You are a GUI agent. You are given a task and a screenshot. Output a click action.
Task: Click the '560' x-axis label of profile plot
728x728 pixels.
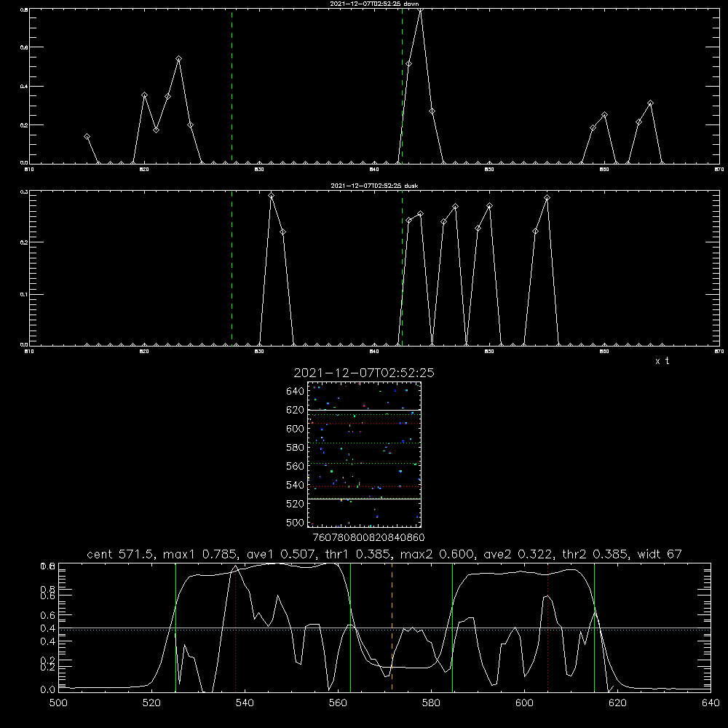click(x=338, y=703)
